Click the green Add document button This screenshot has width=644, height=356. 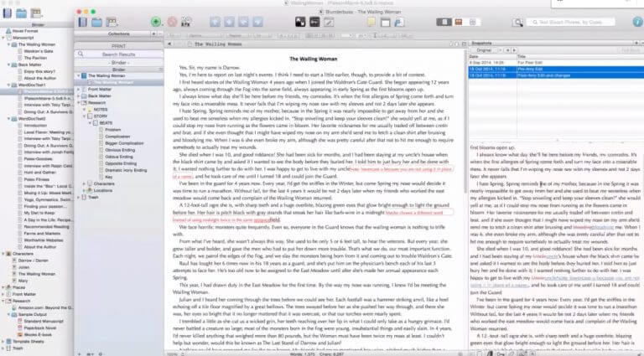tap(156, 22)
